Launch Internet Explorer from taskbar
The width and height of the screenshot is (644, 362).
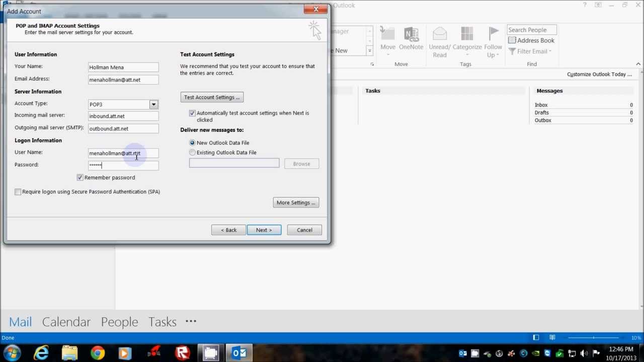pos(41,353)
